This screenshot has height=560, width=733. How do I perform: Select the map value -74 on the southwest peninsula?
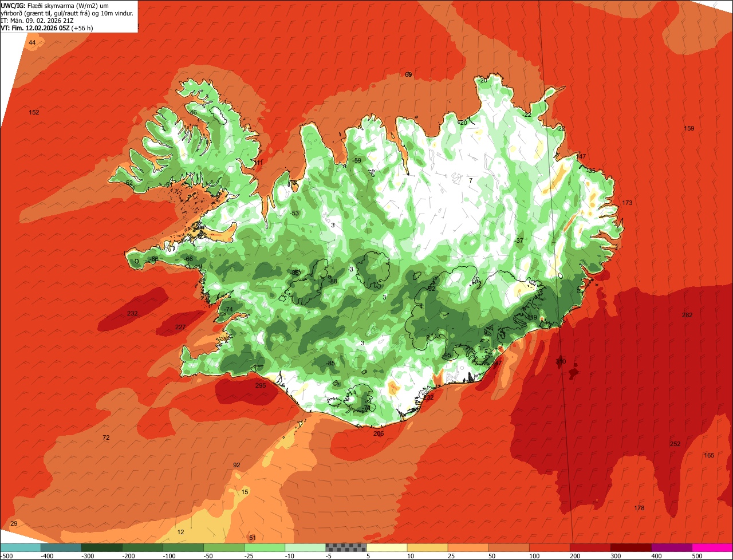pyautogui.click(x=228, y=309)
